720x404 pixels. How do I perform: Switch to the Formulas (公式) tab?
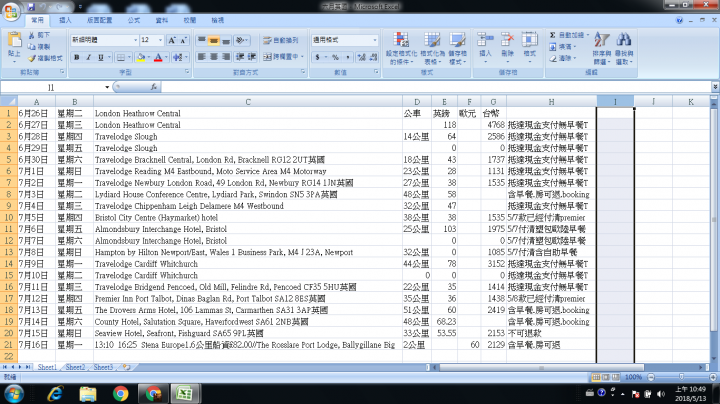coord(134,20)
